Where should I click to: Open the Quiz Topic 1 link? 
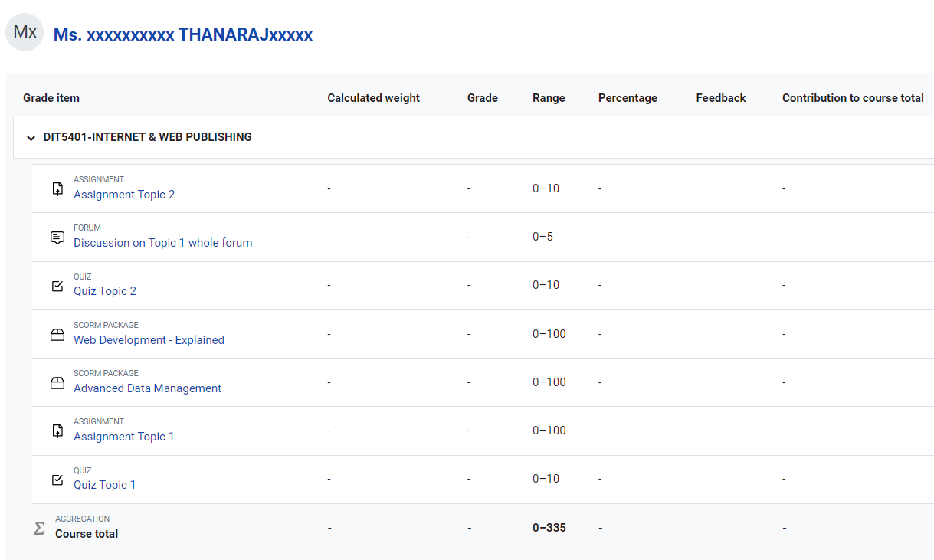pyautogui.click(x=104, y=485)
